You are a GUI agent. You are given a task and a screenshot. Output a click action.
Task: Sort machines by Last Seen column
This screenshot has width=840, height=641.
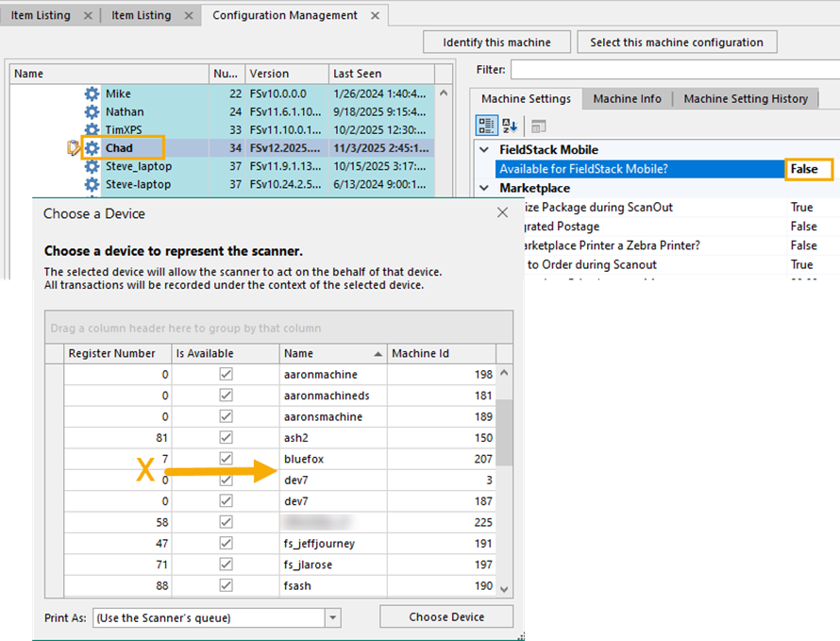[x=381, y=74]
